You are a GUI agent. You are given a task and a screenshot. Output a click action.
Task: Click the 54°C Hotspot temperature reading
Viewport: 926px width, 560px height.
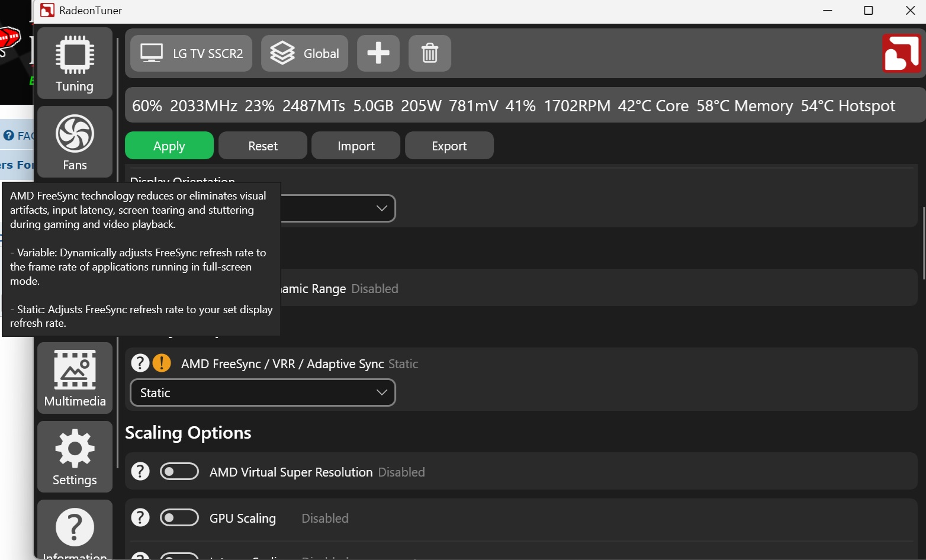pyautogui.click(x=848, y=106)
